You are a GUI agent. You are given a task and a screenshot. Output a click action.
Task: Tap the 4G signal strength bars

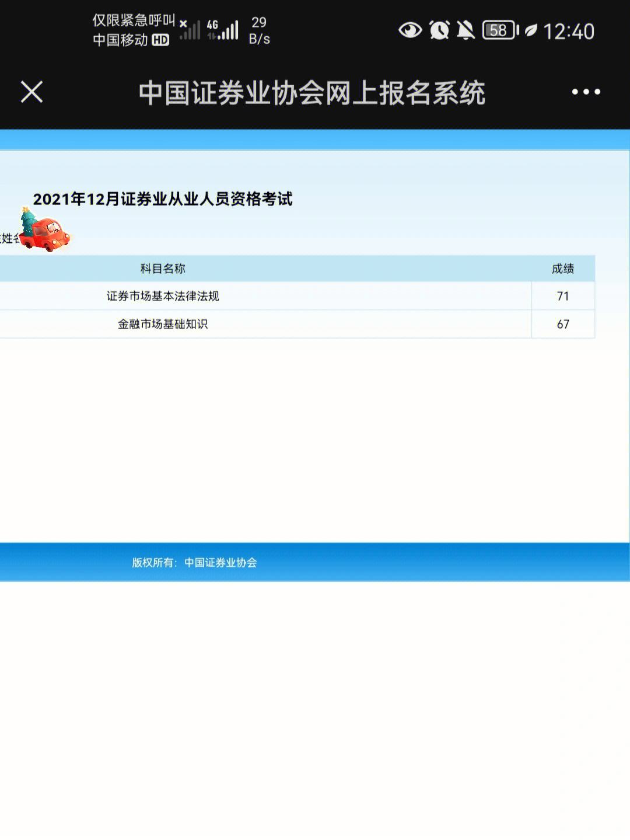click(223, 29)
